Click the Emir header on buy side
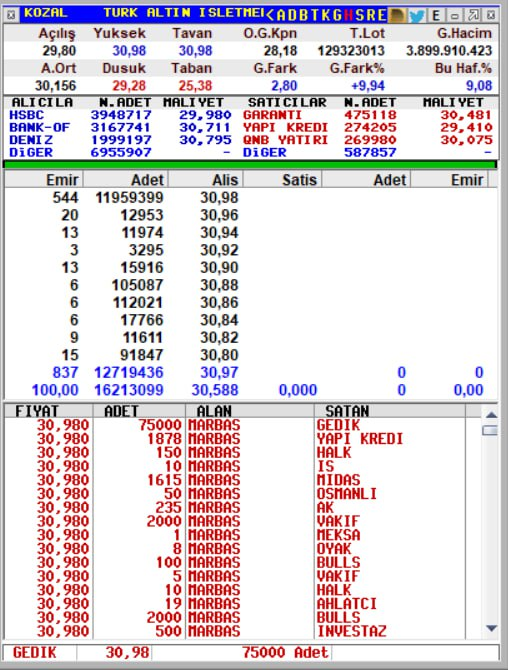Viewport: 508px width, 670px height. point(62,180)
